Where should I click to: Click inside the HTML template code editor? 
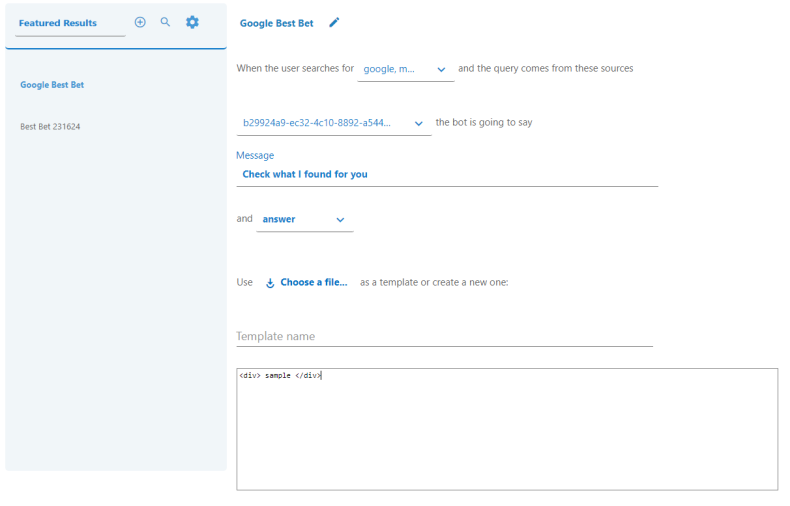click(506, 430)
